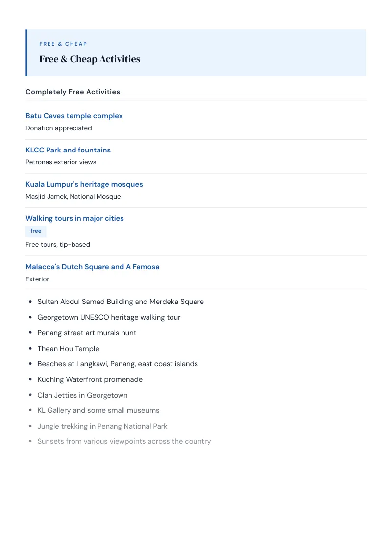Click the Completely Free Activities subheading

[x=73, y=92]
